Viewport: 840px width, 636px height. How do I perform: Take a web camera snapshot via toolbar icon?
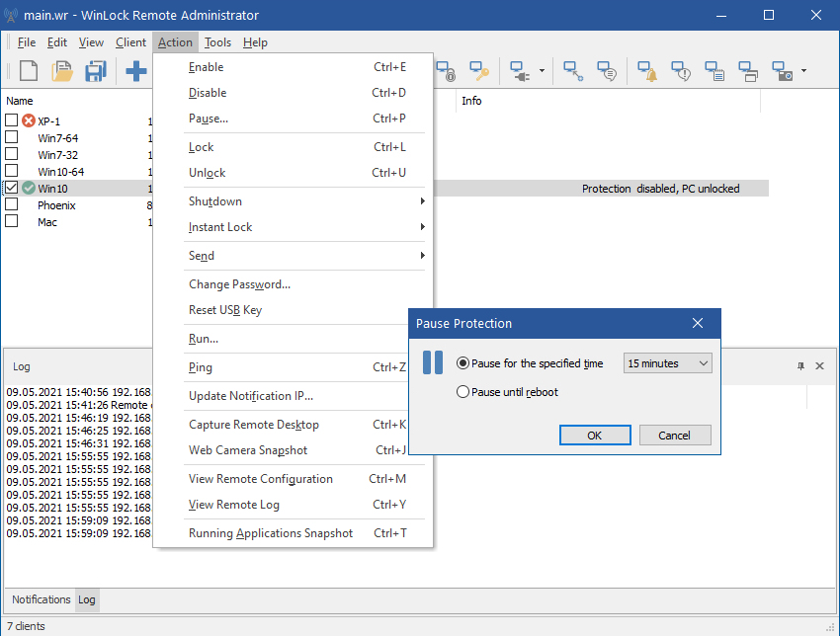tap(784, 69)
